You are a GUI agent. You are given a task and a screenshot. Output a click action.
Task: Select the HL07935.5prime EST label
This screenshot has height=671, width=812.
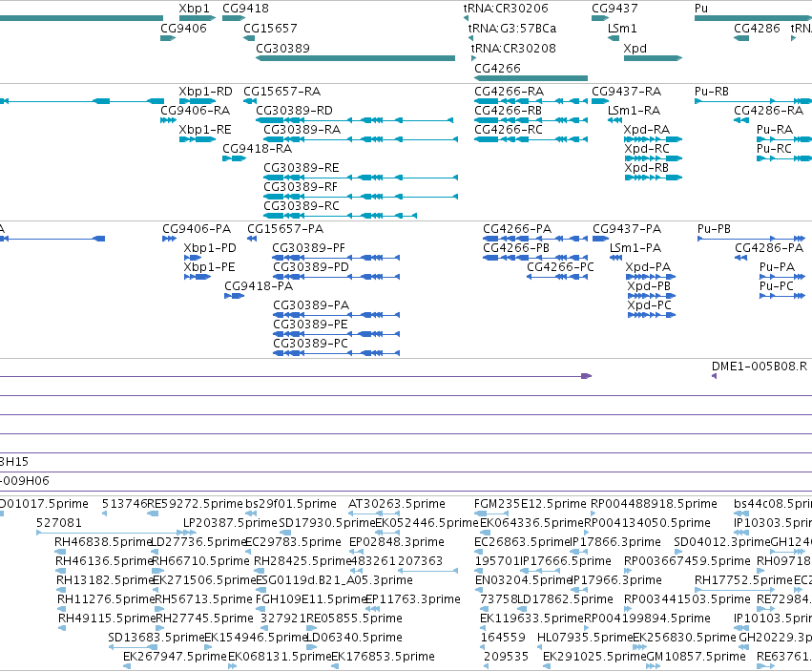tap(585, 637)
